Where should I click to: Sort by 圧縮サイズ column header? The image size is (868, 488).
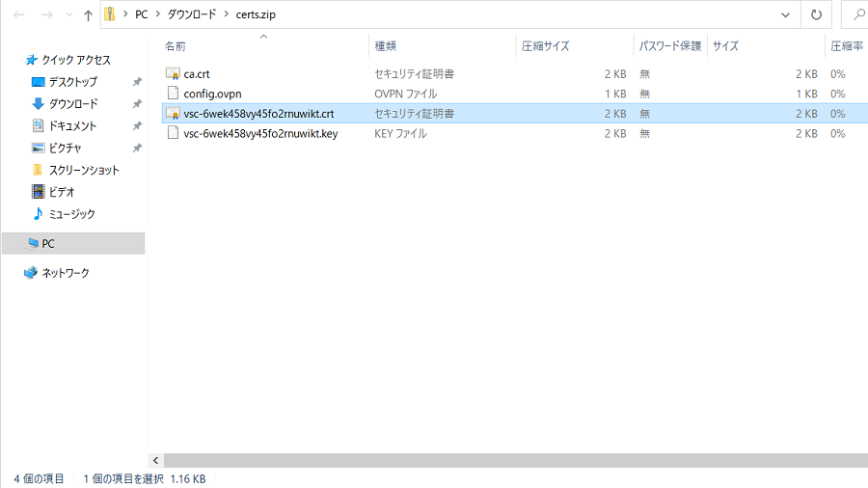click(x=545, y=46)
